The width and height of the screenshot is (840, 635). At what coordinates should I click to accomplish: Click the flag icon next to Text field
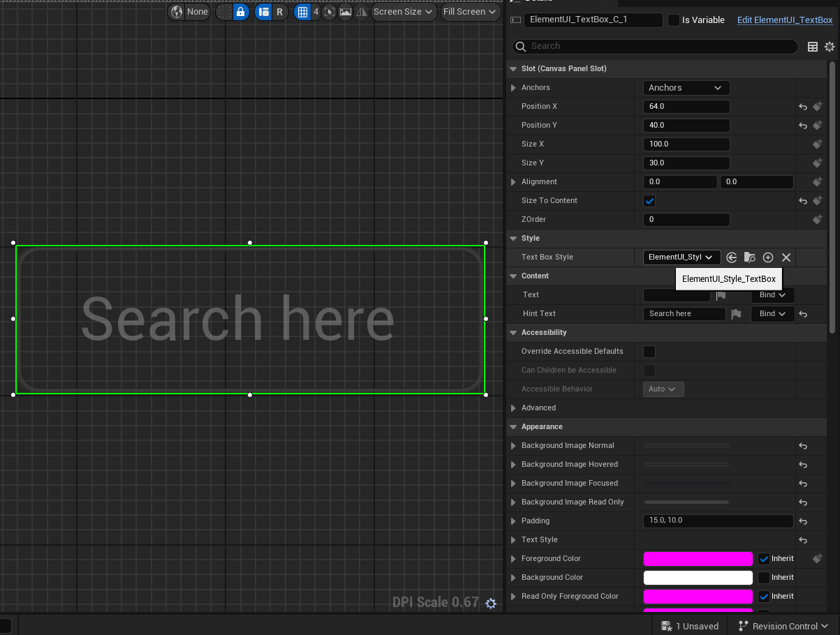click(721, 295)
